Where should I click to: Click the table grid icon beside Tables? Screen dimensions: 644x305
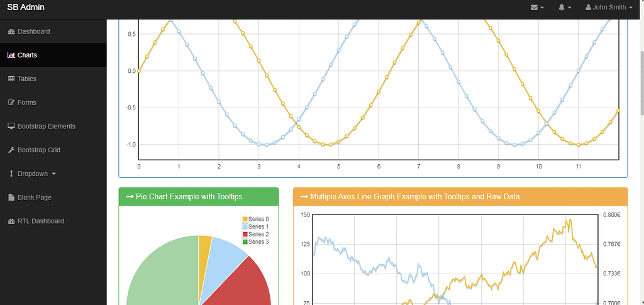[11, 79]
